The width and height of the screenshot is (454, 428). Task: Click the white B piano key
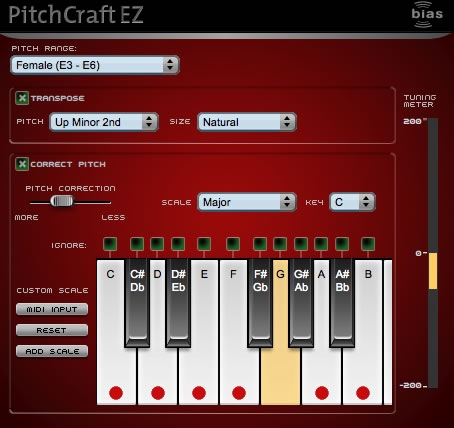tap(363, 367)
